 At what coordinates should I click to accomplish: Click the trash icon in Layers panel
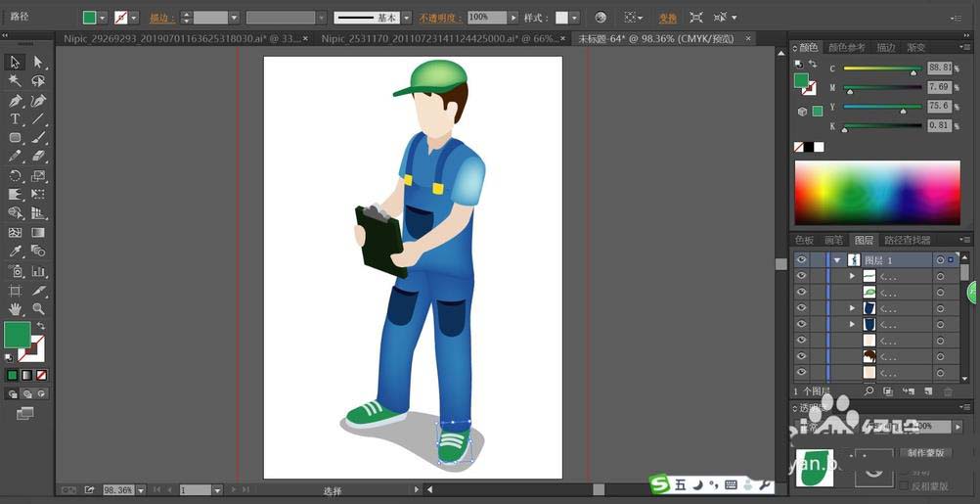point(948,391)
